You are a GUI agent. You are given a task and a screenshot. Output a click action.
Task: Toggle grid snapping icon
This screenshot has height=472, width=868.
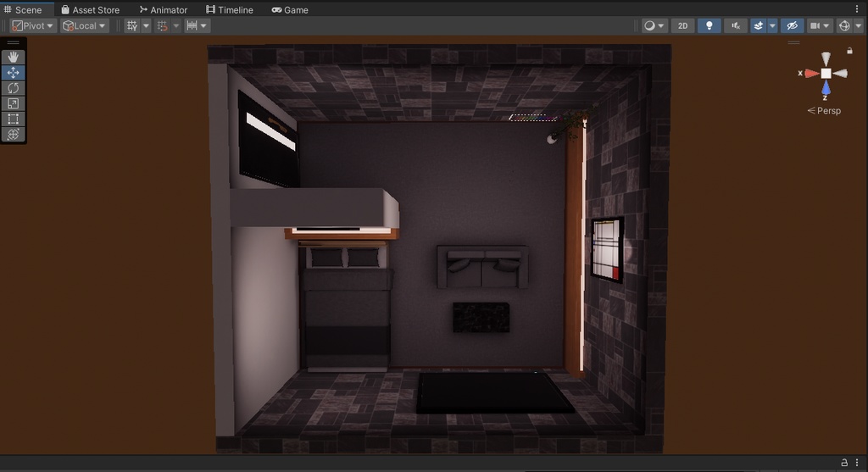pyautogui.click(x=162, y=25)
